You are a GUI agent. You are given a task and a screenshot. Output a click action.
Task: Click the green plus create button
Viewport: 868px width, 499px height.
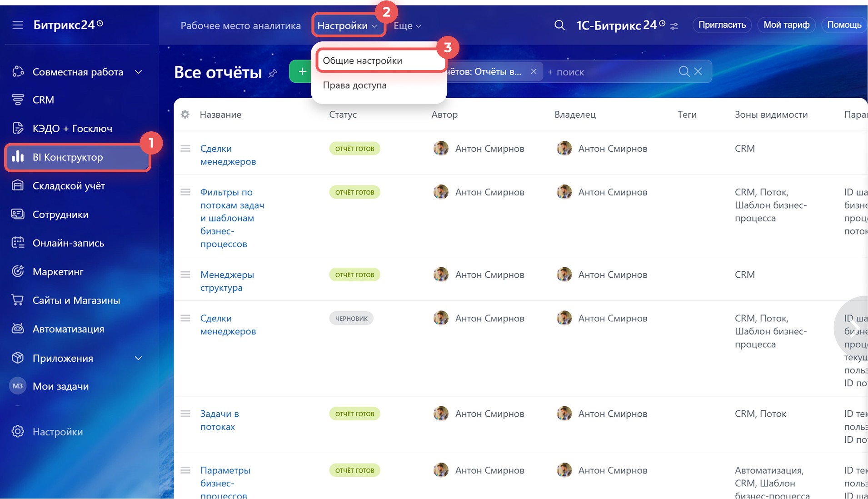302,72
